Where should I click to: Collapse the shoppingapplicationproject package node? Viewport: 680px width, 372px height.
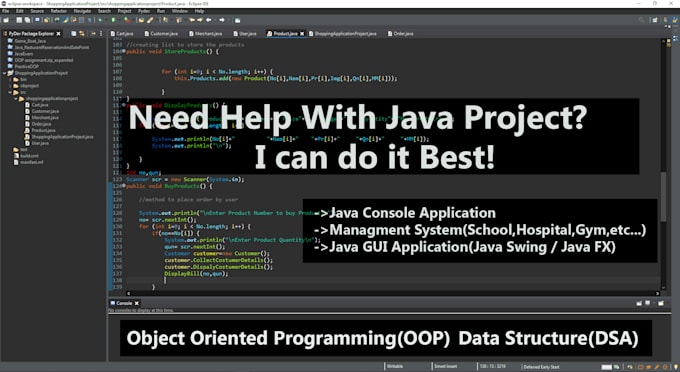(x=16, y=98)
